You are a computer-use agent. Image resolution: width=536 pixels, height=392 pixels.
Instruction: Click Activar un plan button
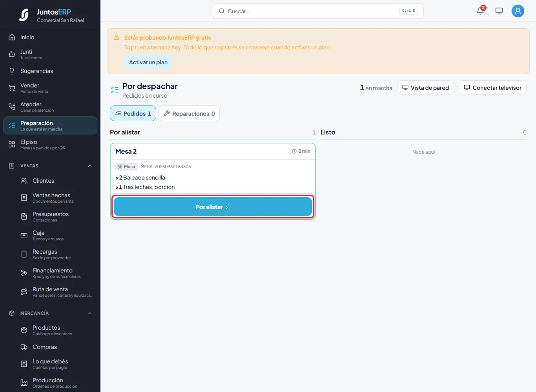pyautogui.click(x=148, y=62)
